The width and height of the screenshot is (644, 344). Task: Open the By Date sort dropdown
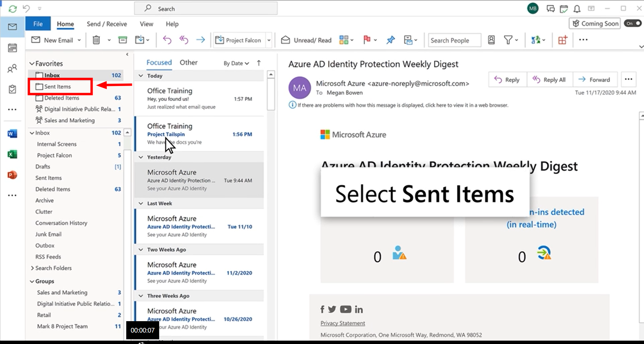tap(236, 63)
